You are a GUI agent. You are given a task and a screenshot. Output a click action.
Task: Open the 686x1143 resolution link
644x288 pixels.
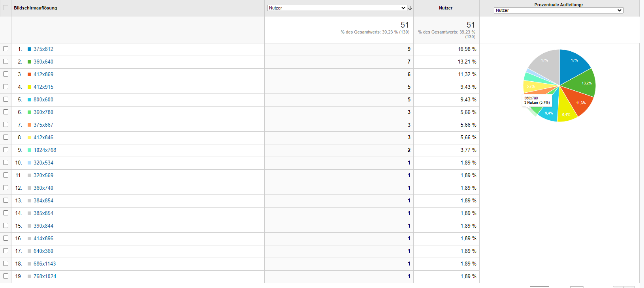pyautogui.click(x=45, y=264)
